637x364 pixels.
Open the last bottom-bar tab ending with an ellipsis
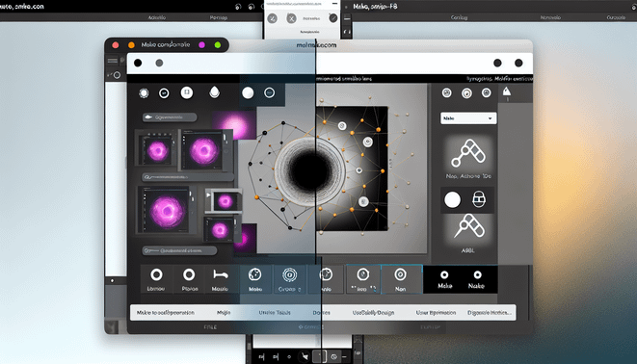[x=490, y=312]
